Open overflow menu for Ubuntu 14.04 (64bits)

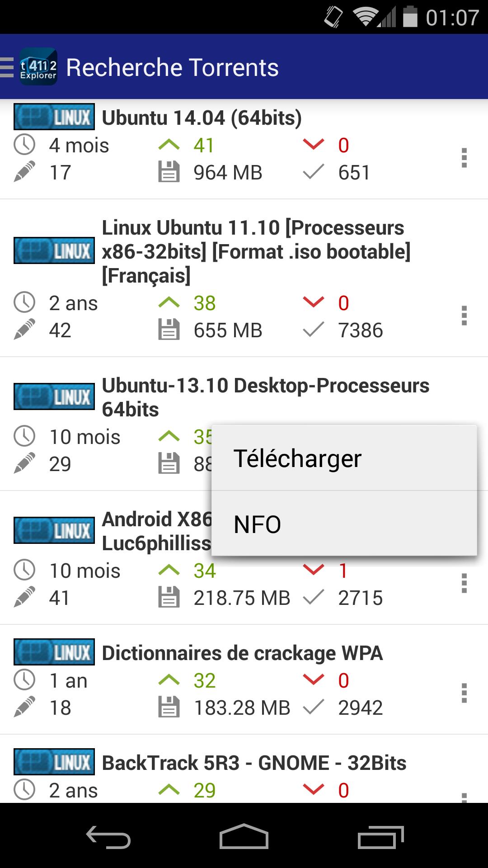(x=464, y=158)
